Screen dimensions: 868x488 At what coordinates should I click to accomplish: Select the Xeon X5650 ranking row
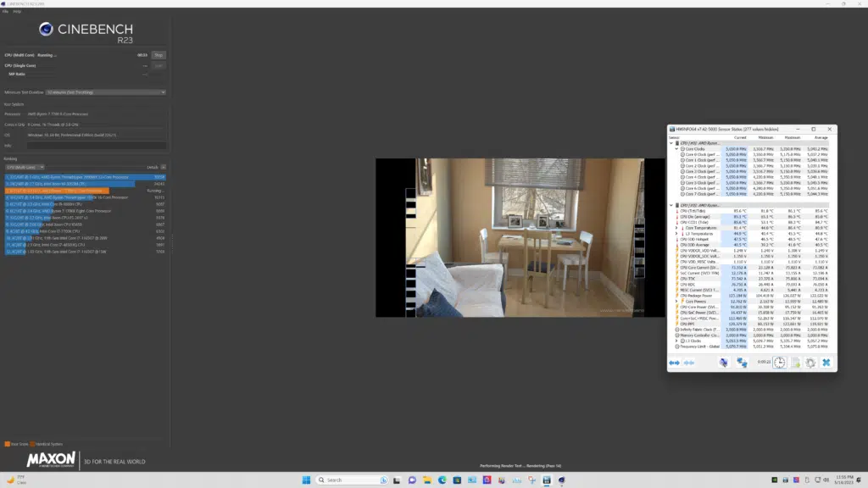(86, 225)
